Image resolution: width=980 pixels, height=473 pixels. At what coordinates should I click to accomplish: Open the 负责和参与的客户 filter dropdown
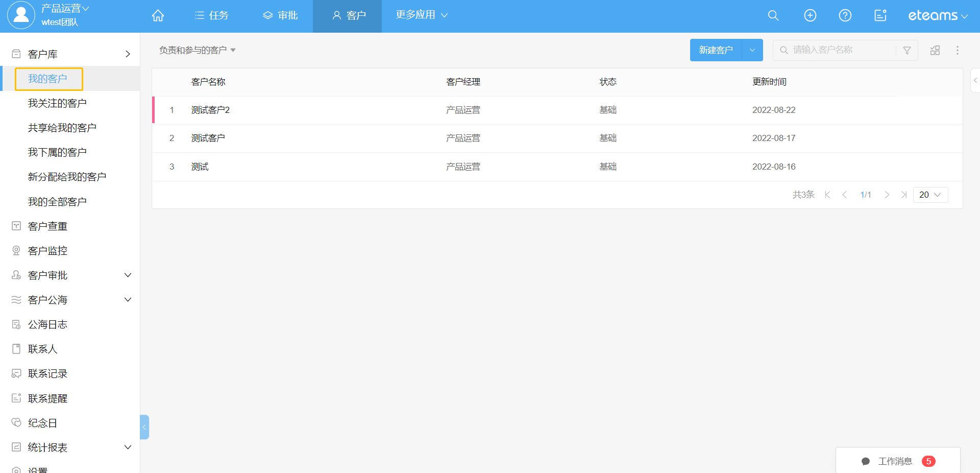pos(197,50)
